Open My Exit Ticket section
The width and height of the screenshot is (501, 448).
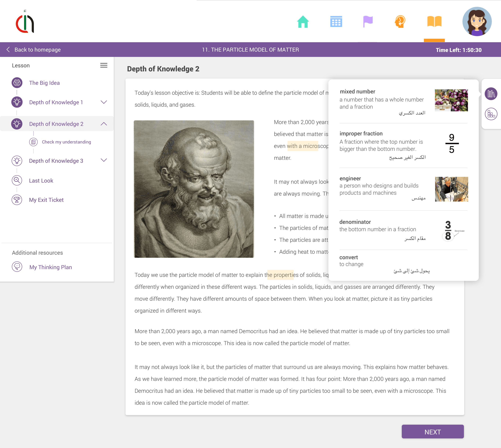tap(46, 200)
